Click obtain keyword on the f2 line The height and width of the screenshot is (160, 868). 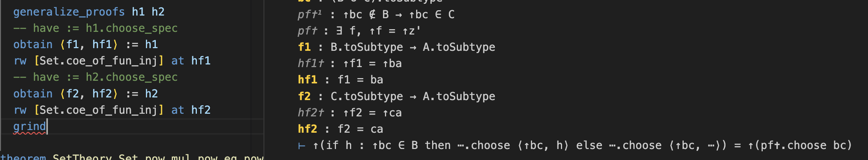(x=33, y=94)
